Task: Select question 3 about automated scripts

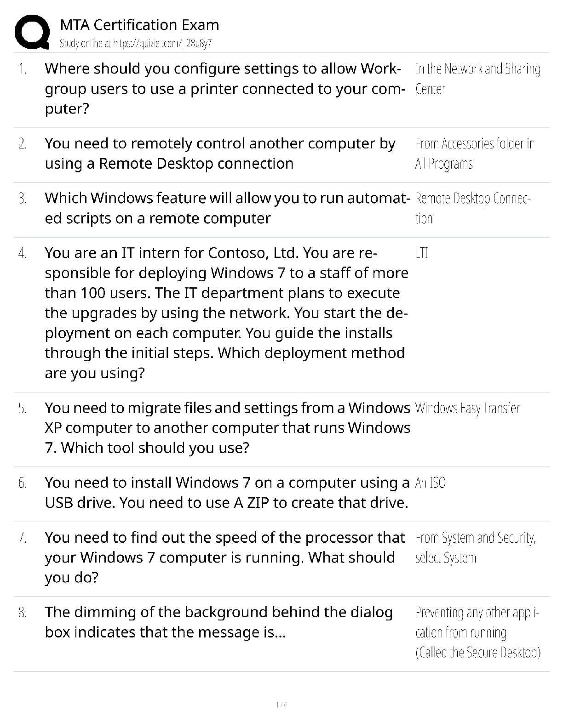Action: point(227,208)
